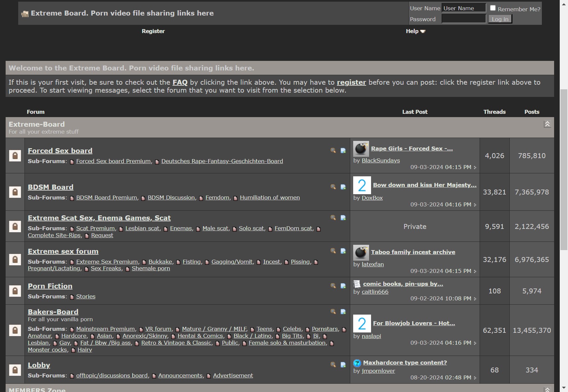Open the Announcements sub-forum link
This screenshot has width=568, height=392.
click(180, 375)
